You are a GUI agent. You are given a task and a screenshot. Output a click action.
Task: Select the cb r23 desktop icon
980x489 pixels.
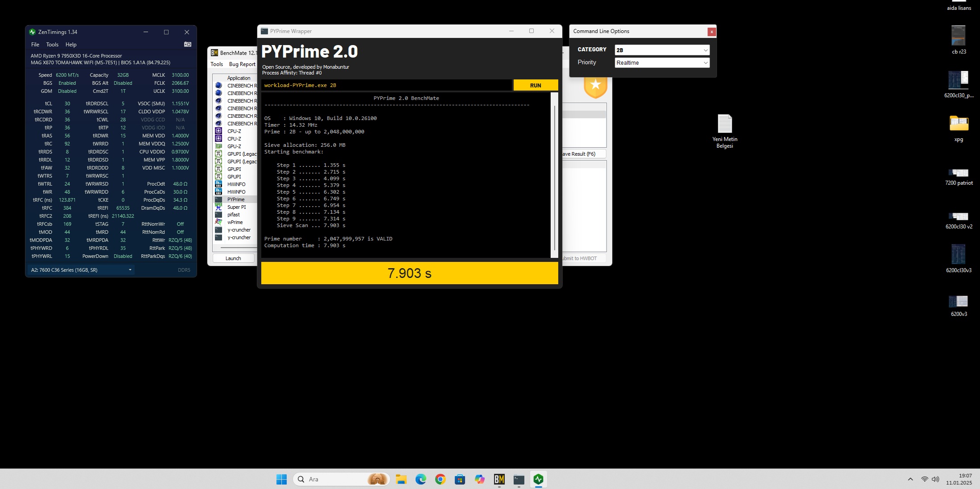(959, 40)
